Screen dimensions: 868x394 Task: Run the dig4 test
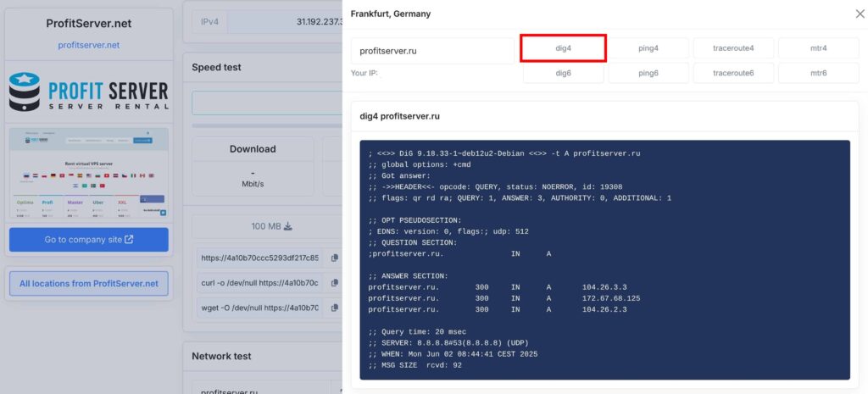(563, 48)
